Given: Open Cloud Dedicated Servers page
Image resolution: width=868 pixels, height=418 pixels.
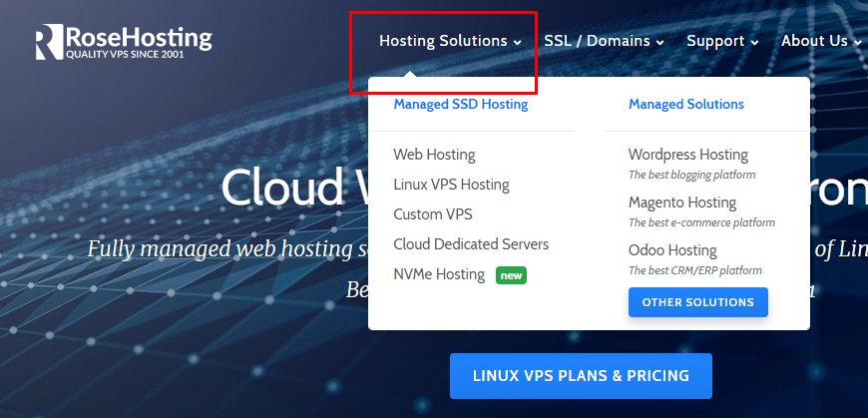Looking at the screenshot, I should pos(471,244).
